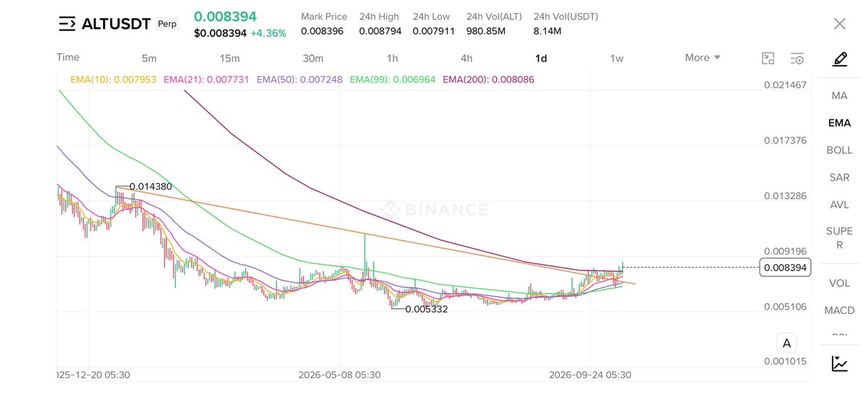Click the EMA(99) legend value
Screen dimensions: 868x400
pyautogui.click(x=393, y=79)
